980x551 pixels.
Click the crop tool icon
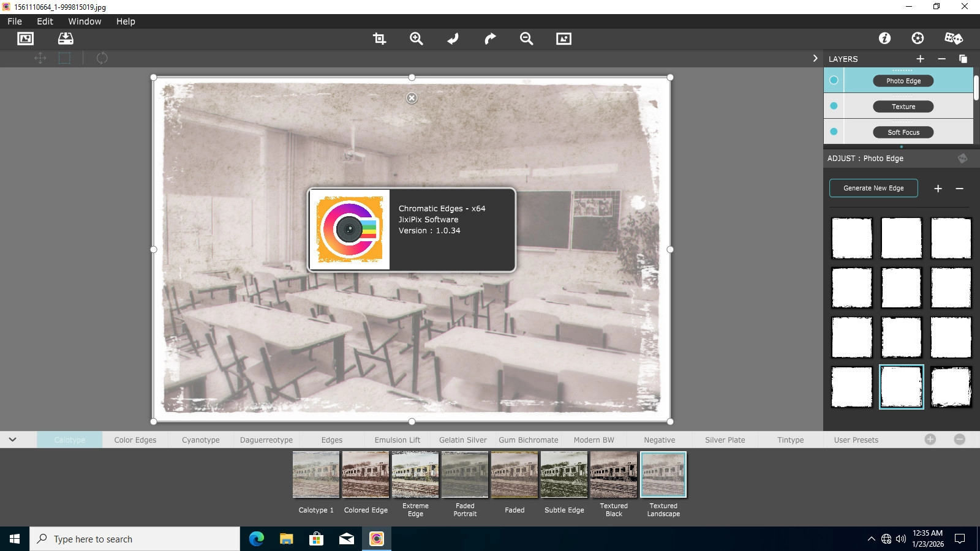[379, 39]
